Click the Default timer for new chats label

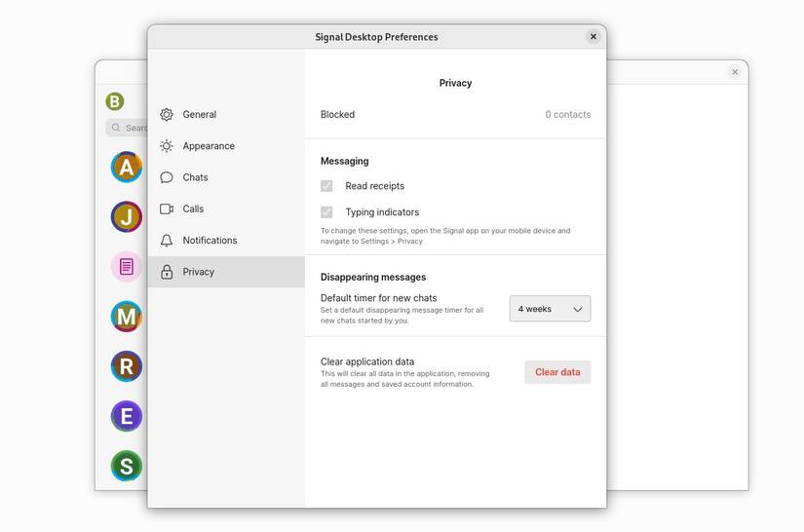point(378,298)
